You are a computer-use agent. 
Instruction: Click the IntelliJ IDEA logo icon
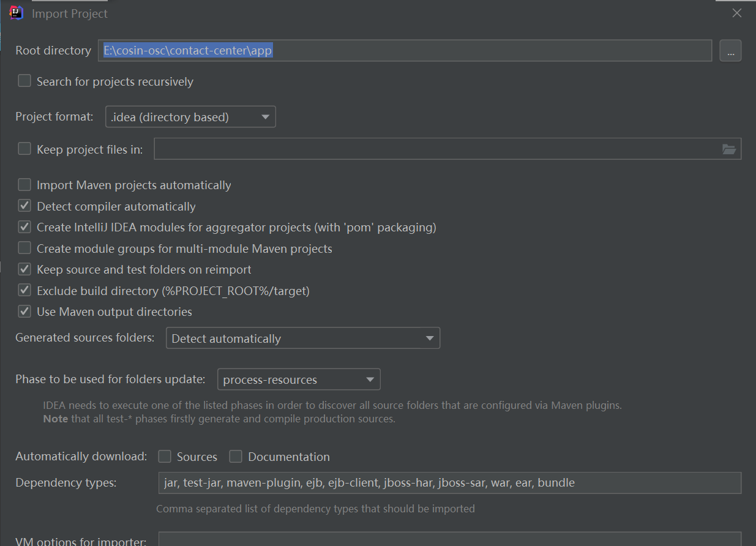pos(16,12)
